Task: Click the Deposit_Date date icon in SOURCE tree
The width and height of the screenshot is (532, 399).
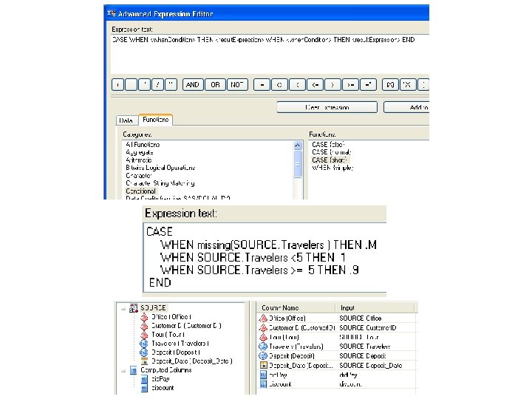Action: coord(144,361)
